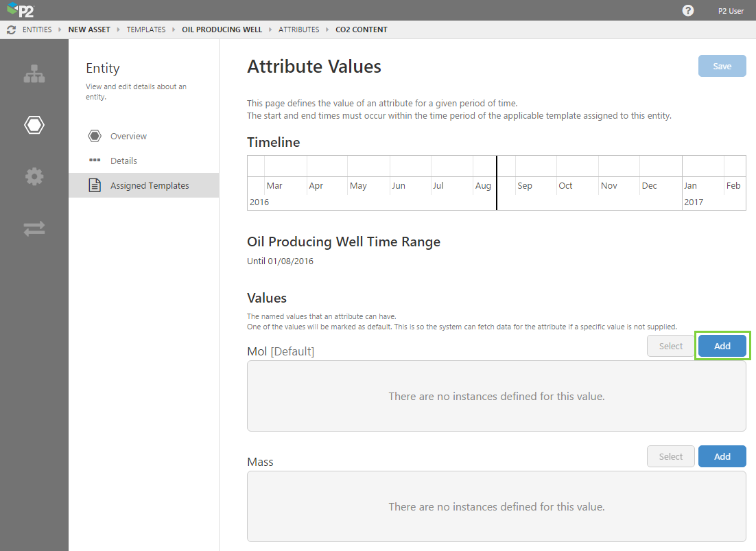The image size is (756, 551).
Task: Open the help question mark icon
Action: pyautogui.click(x=688, y=10)
